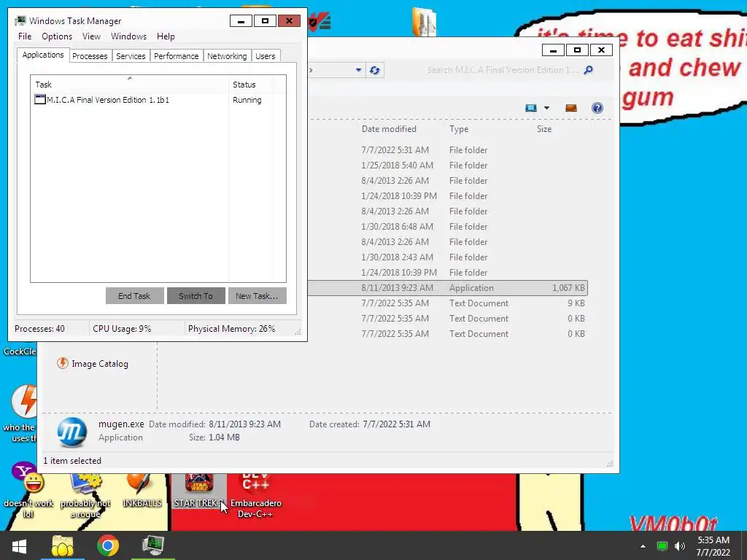Click the File Explorer taskbar icon
This screenshot has height=560, width=747.
(63, 545)
